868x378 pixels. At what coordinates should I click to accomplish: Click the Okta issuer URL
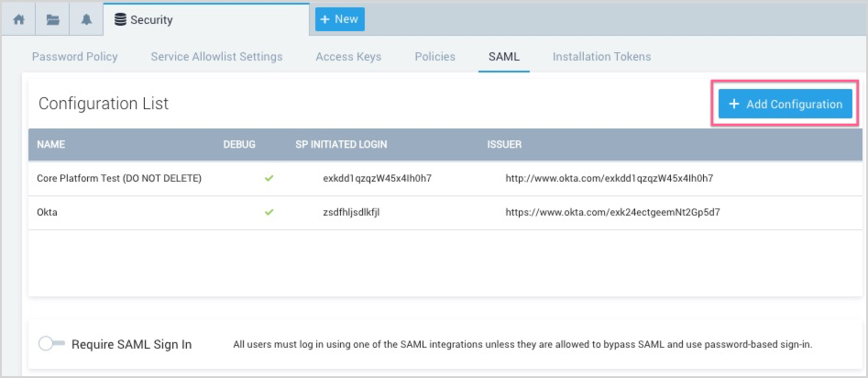click(x=612, y=212)
